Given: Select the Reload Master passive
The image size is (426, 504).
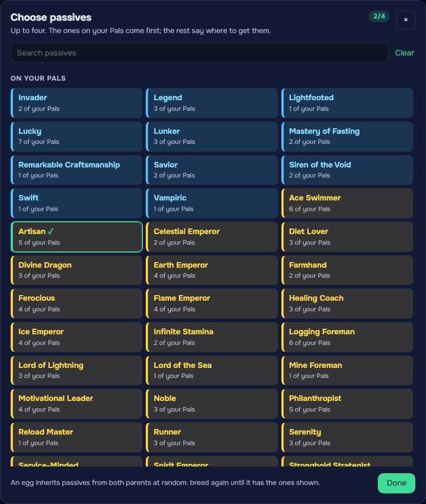Looking at the screenshot, I should (77, 437).
